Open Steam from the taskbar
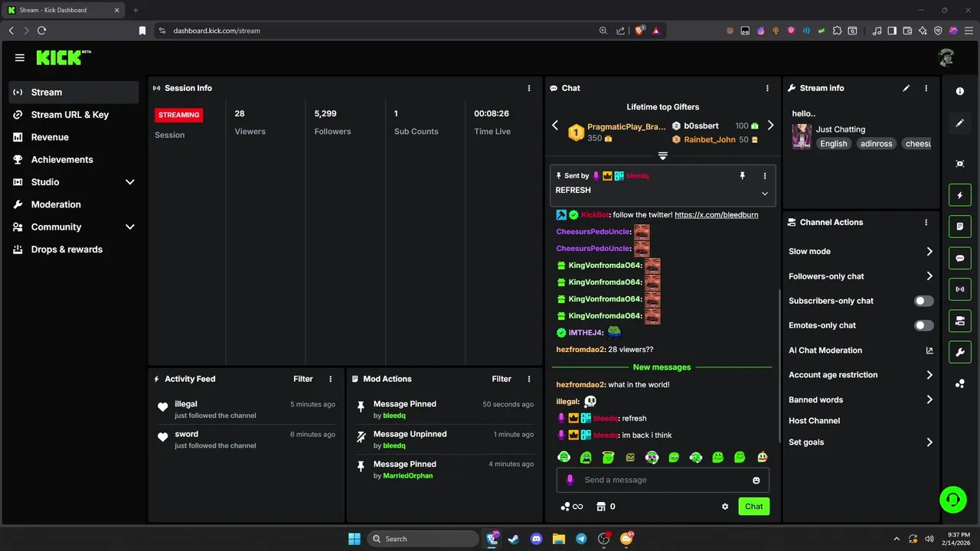The width and height of the screenshot is (980, 551). pyautogui.click(x=514, y=539)
